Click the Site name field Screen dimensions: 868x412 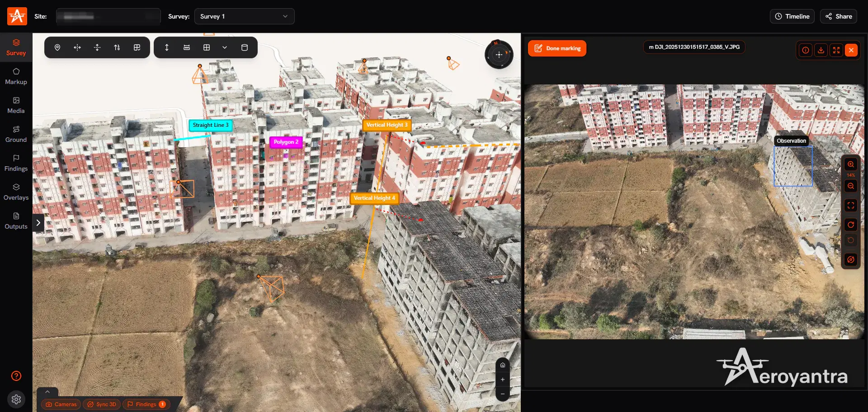108,16
